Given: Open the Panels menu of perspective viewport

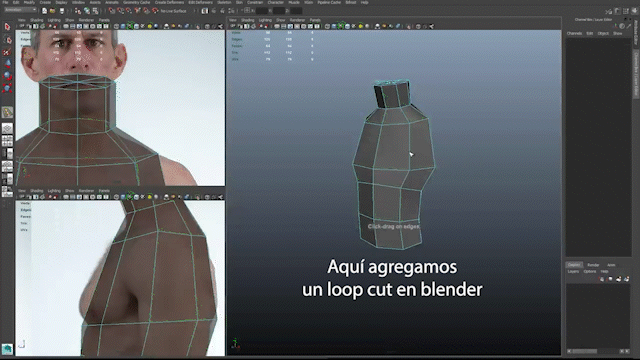Looking at the screenshot, I should click(x=315, y=20).
